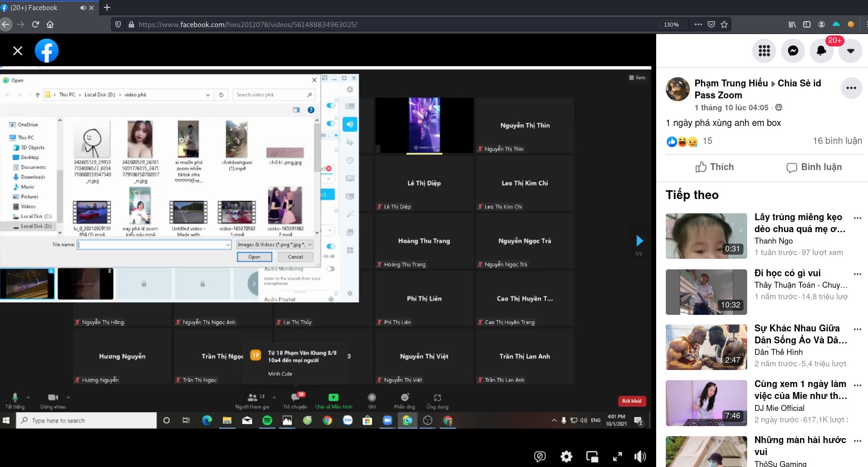This screenshot has height=467, width=868.
Task: Open Phạm Trung Hiếu's profile avatar
Action: (x=678, y=89)
